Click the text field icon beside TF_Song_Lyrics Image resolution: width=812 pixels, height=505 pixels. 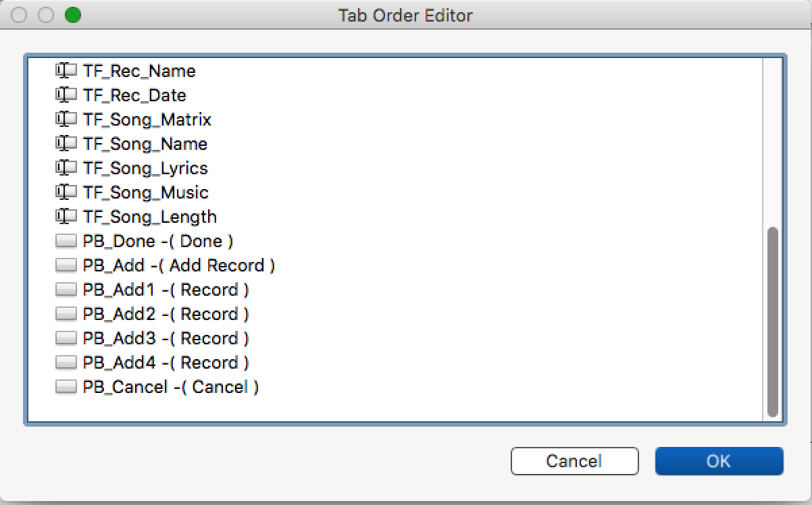pos(66,168)
